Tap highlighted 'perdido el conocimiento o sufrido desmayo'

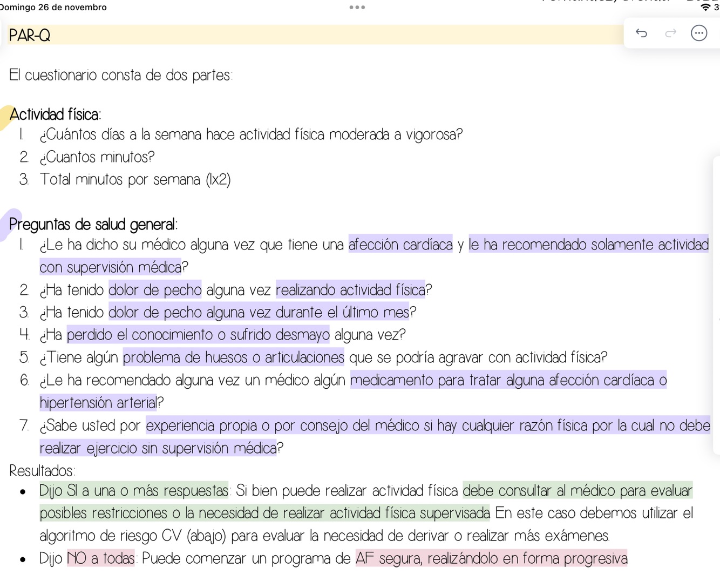(198, 335)
